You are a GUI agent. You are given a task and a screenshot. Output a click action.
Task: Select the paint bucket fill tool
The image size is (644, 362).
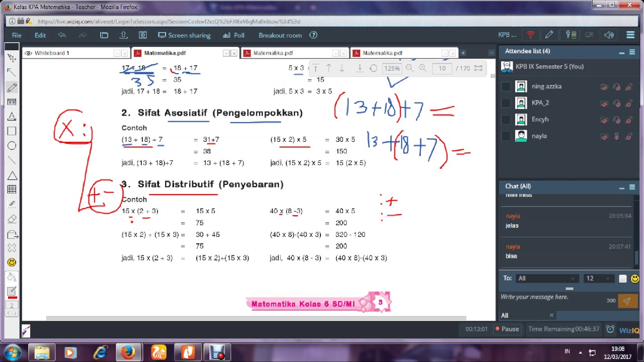coord(12,277)
